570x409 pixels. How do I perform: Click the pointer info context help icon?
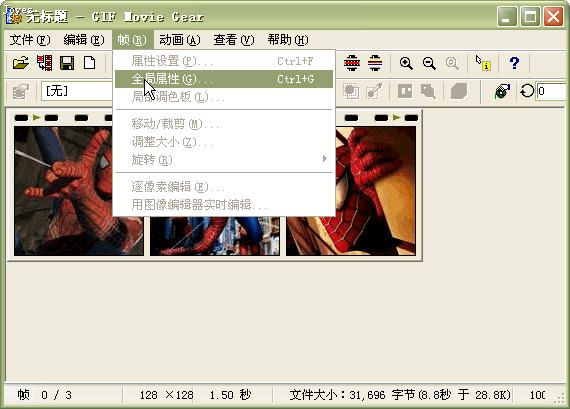483,63
